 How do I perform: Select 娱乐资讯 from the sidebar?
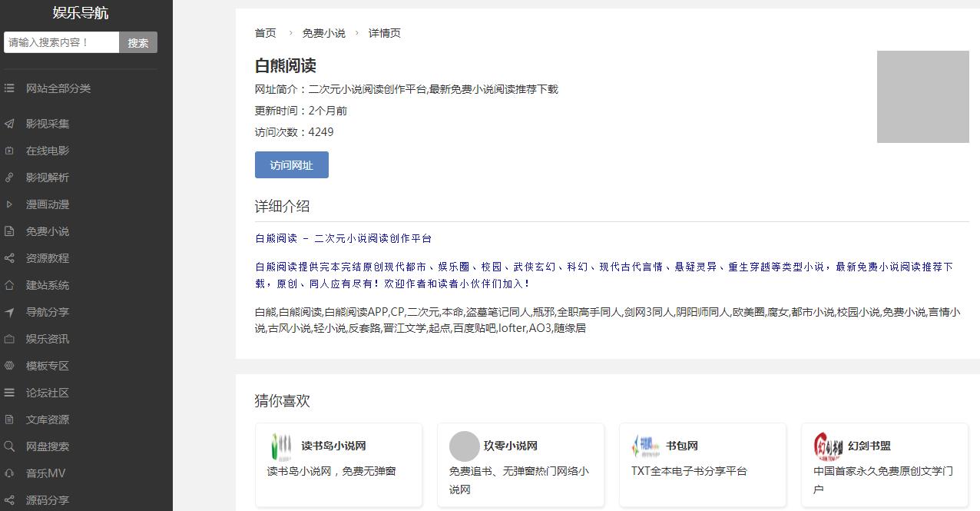48,339
